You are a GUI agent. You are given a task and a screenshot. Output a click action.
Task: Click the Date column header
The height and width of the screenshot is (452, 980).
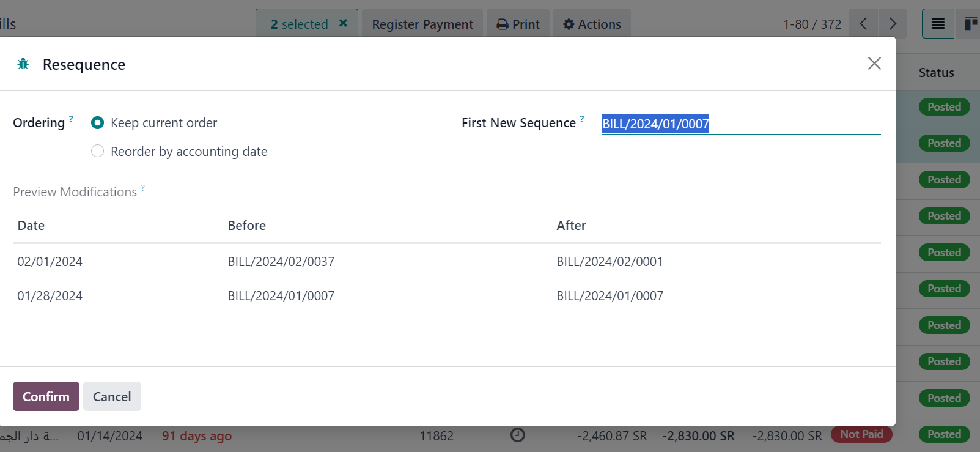[x=31, y=226]
